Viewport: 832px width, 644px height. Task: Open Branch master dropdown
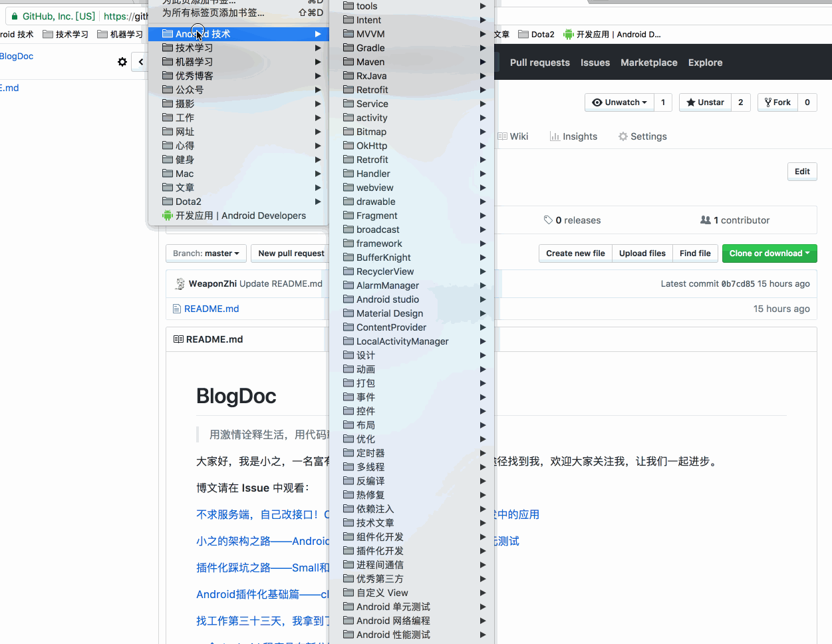[206, 253]
